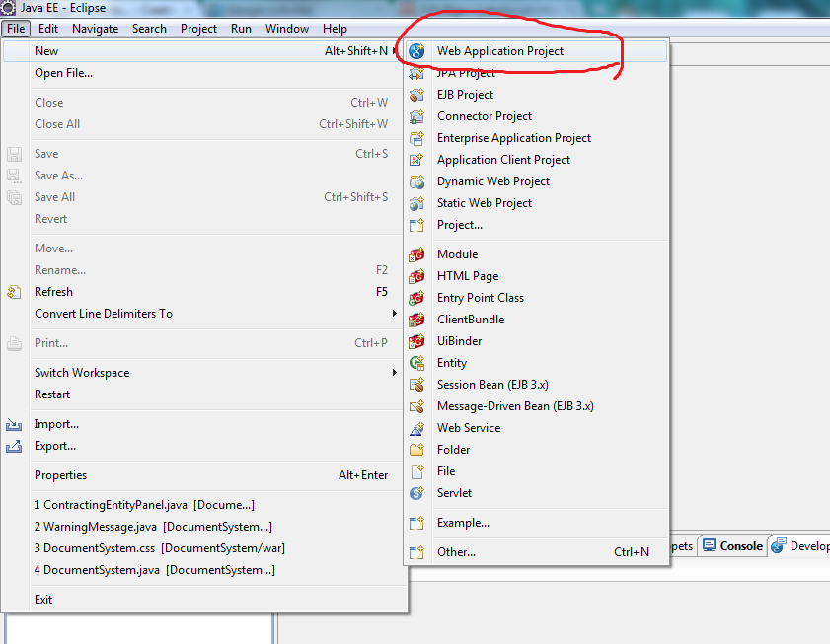Viewport: 830px width, 644px height.
Task: Click the Export icon in File menu
Action: [x=14, y=446]
